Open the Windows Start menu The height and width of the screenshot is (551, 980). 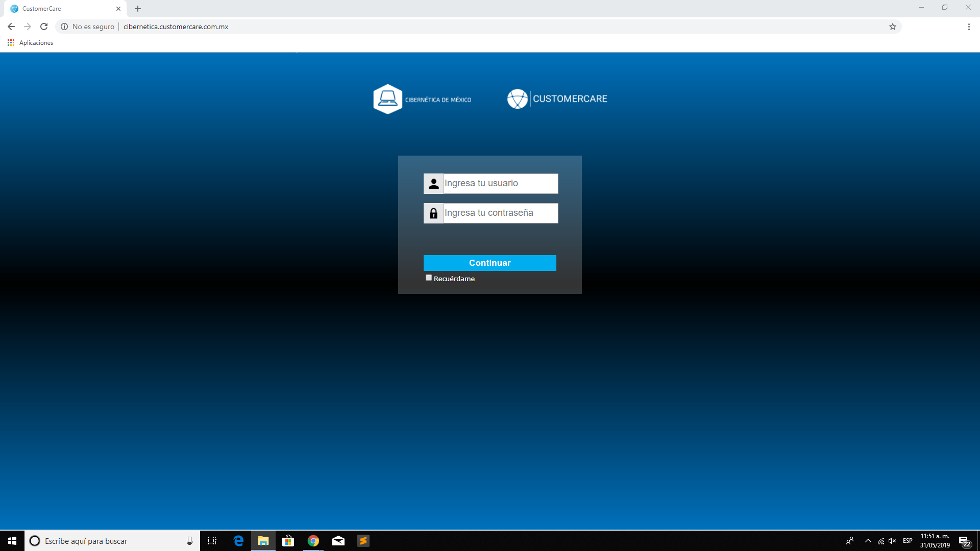(12, 541)
